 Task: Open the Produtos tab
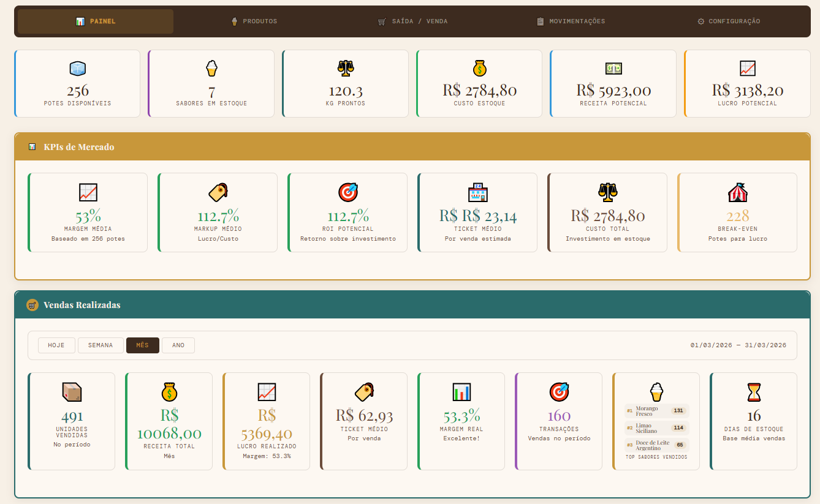click(254, 21)
